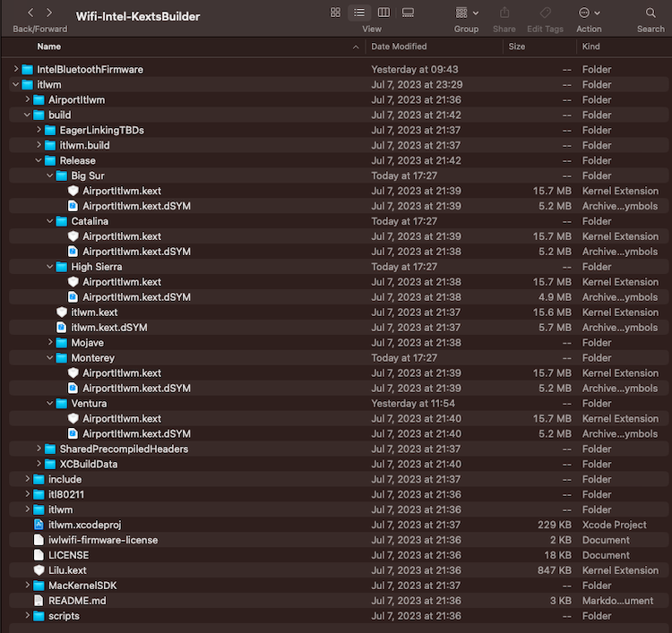
Task: Select AirportItlwm.kext.dSYM icon under Ventura
Action: click(73, 433)
